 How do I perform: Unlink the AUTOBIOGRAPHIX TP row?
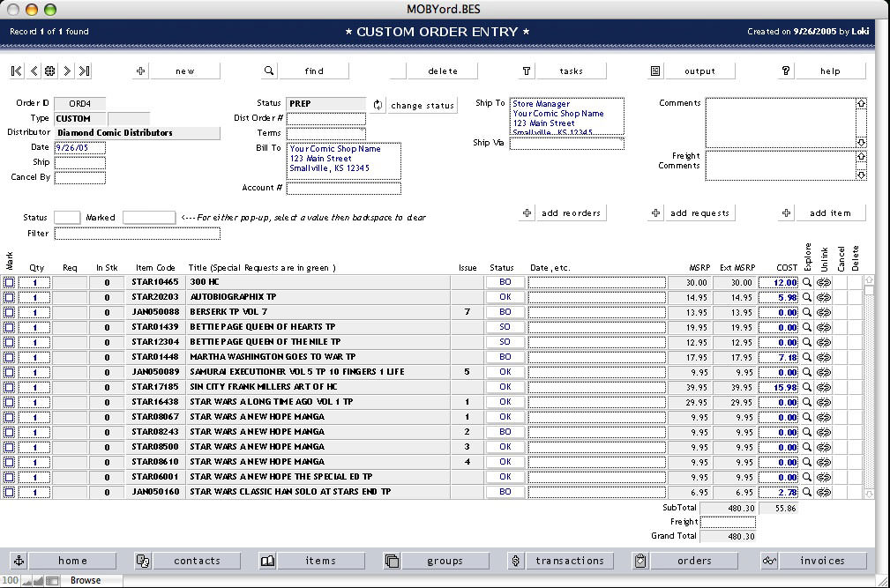pos(824,297)
